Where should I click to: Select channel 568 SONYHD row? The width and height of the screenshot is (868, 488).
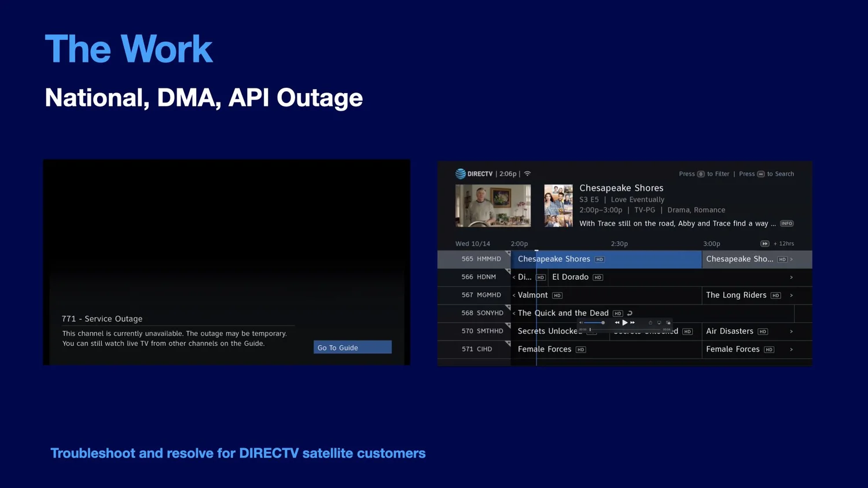(x=474, y=313)
